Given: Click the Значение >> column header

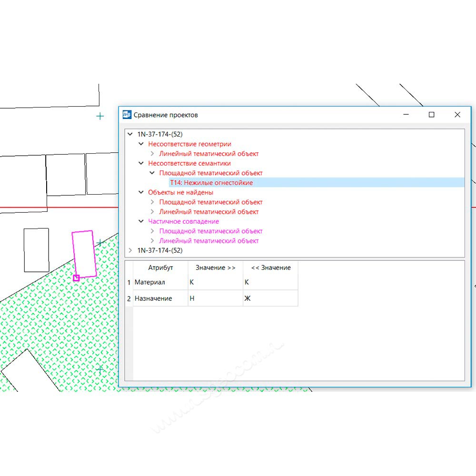Looking at the screenshot, I should click(x=215, y=268).
